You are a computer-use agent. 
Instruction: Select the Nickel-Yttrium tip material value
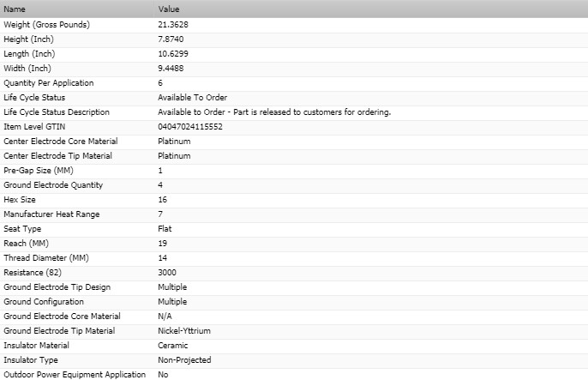184,331
